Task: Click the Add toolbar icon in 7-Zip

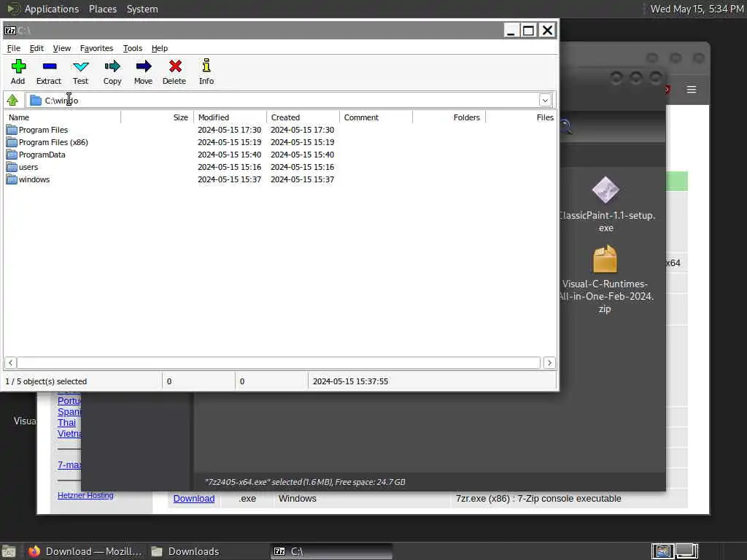Action: point(18,66)
